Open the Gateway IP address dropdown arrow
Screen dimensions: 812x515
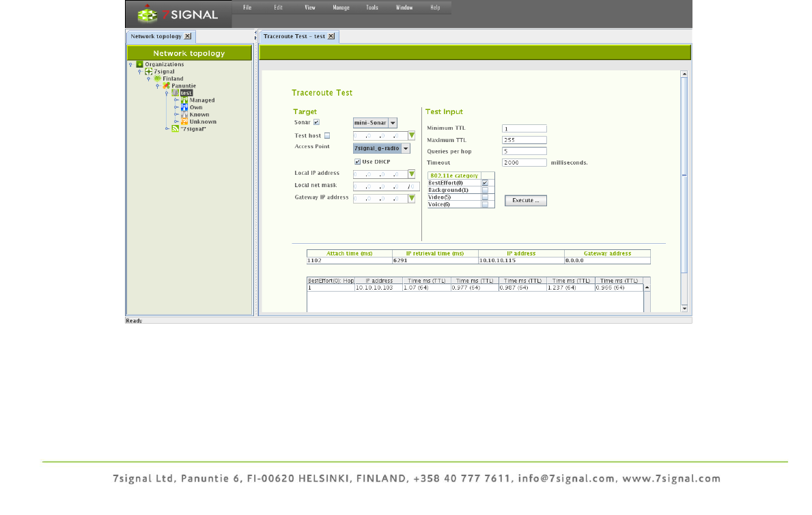[x=412, y=199]
